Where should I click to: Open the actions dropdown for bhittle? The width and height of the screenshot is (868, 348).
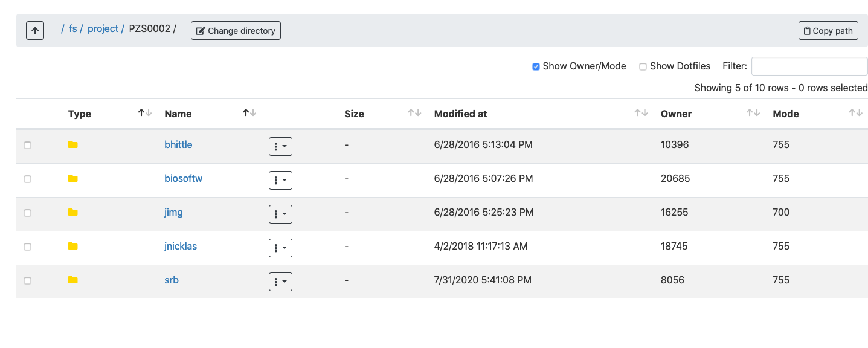tap(280, 146)
